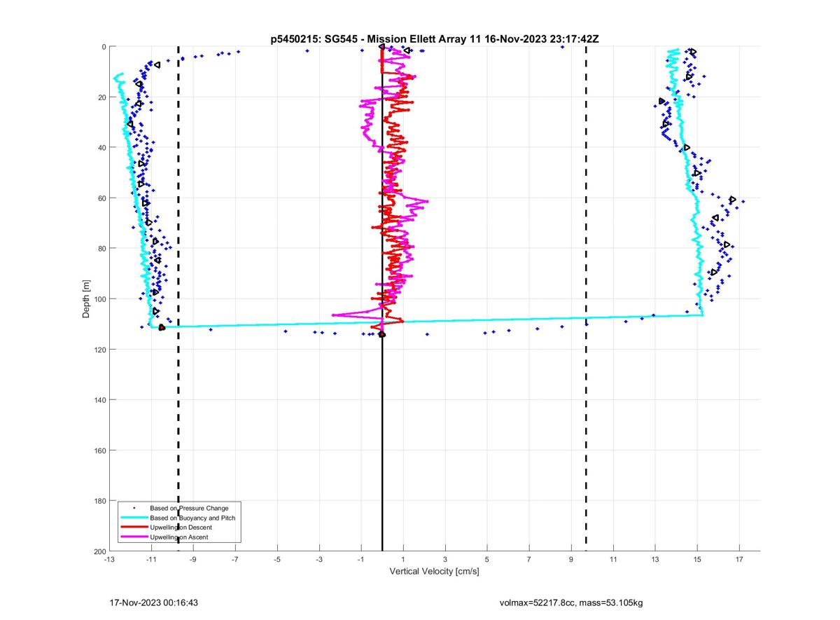Click velocity tick label -3
This screenshot has height=620, width=840.
click(x=318, y=560)
